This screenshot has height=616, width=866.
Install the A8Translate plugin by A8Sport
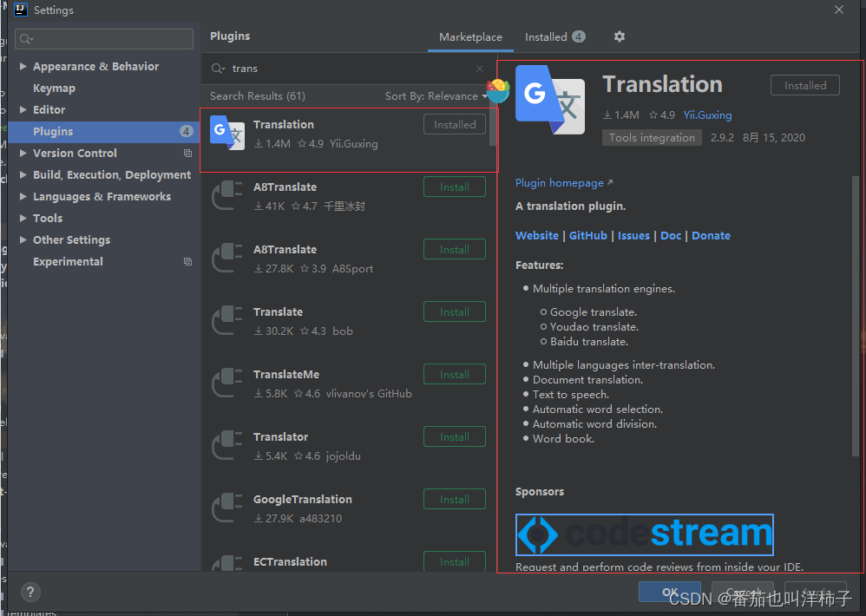(455, 250)
